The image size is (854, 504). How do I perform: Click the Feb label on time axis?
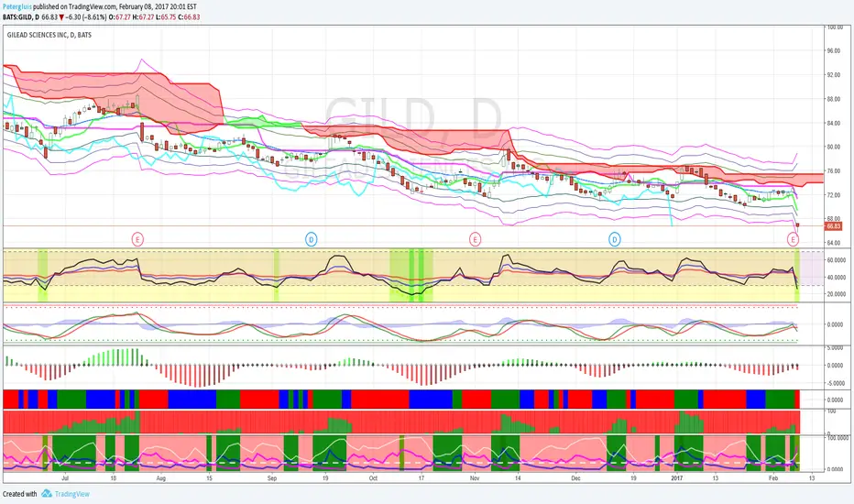click(772, 477)
